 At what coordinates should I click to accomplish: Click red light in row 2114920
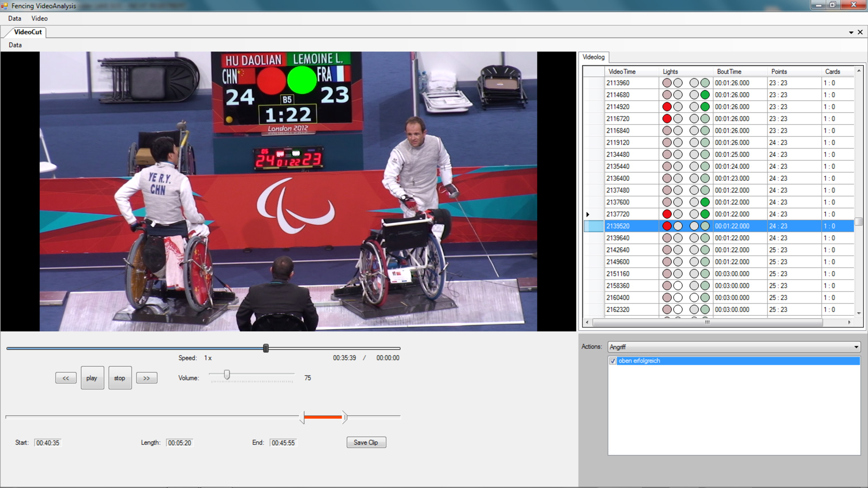click(667, 107)
